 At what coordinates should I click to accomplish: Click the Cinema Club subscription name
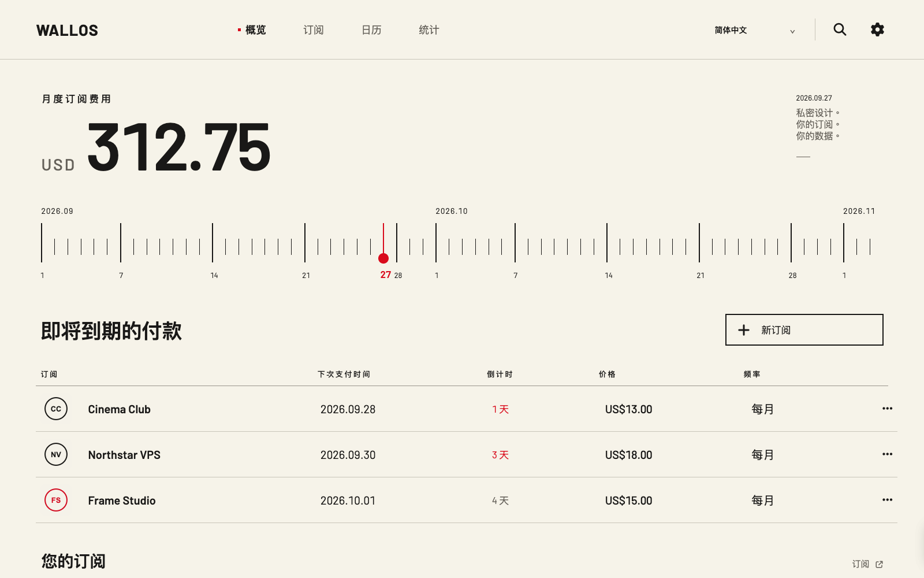coord(119,409)
